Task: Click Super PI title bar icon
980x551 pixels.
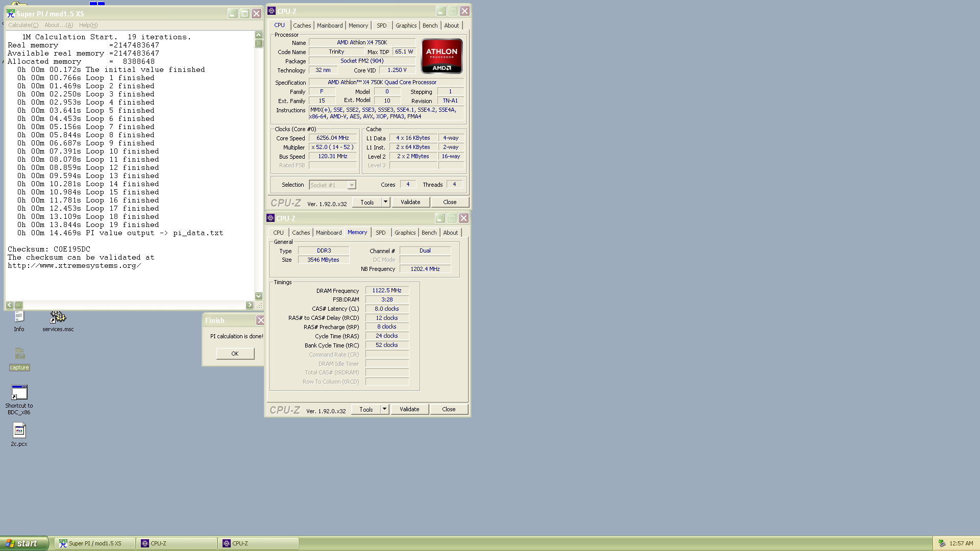Action: click(x=11, y=14)
